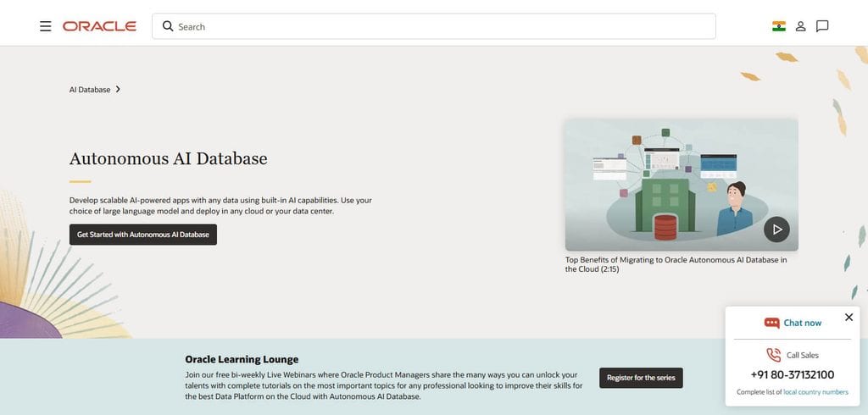Viewport: 868px width, 415px height.
Task: Click the Call Sales phone icon
Action: coord(773,355)
